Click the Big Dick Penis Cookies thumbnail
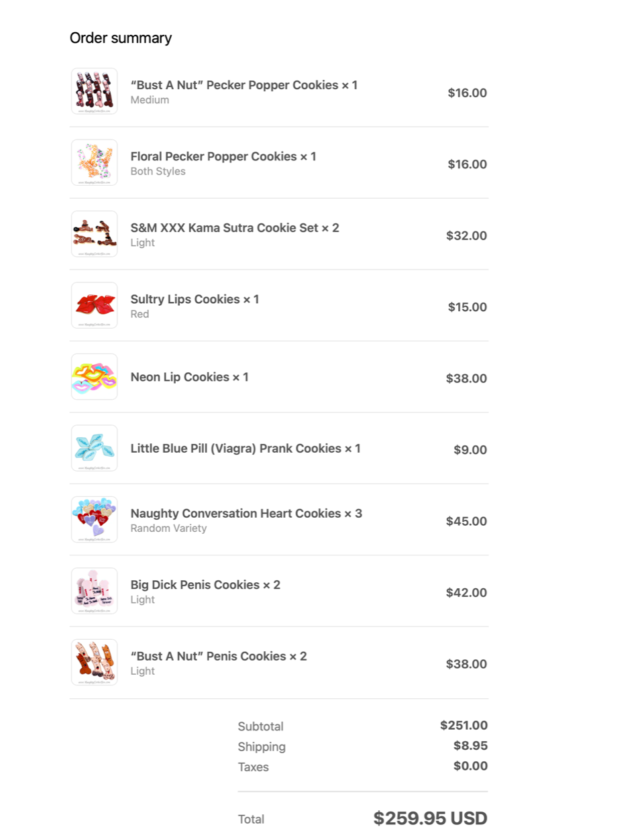The width and height of the screenshot is (644, 833). (x=95, y=591)
